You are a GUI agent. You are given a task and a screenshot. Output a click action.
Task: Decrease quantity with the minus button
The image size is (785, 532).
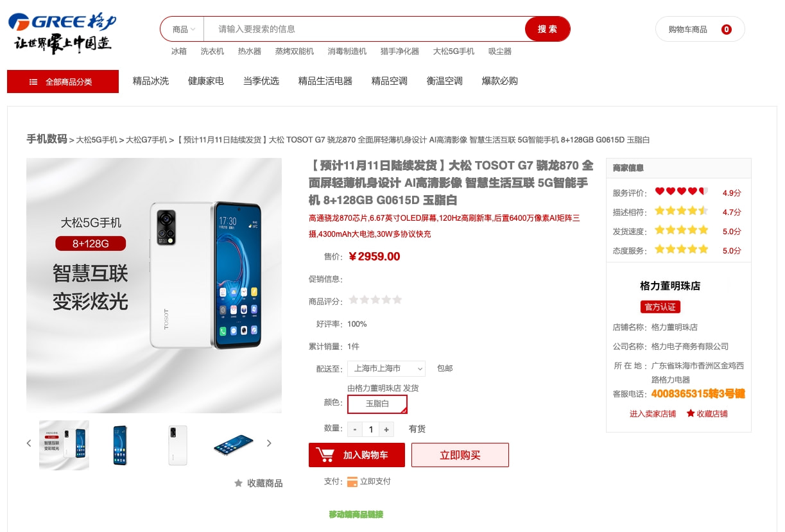(x=355, y=429)
